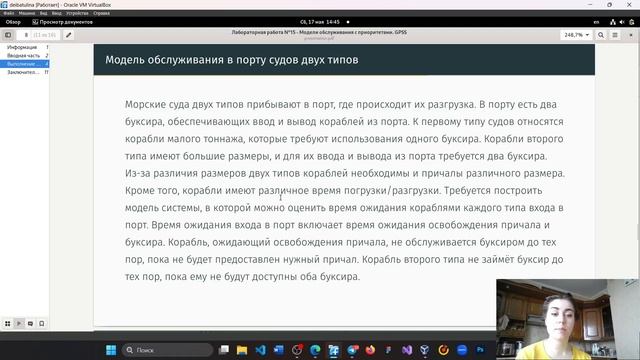Open the 248,7% zoom dropdown

(x=576, y=35)
